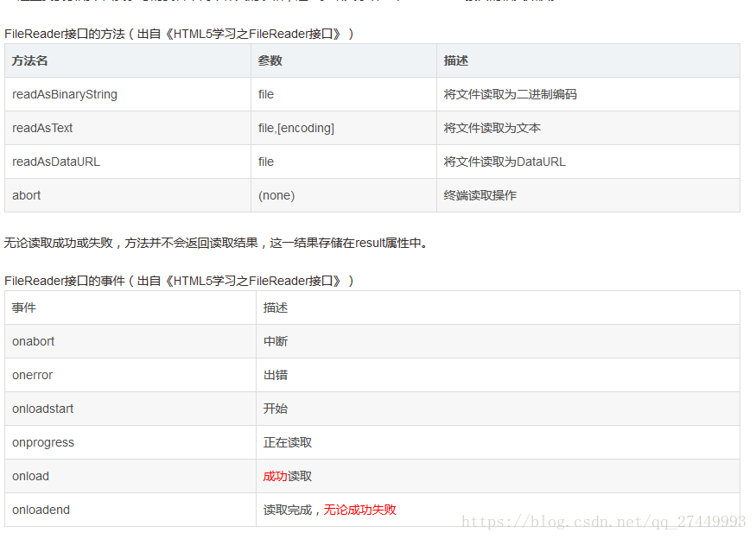Click the file,[encoding] parameter cell

click(344, 128)
